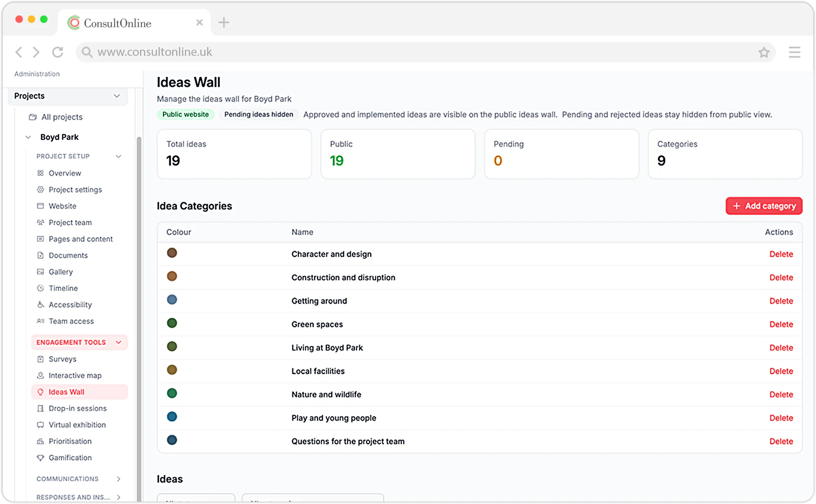Click the Local facilities colour swatch
Screen dimensions: 816x504
tap(172, 370)
